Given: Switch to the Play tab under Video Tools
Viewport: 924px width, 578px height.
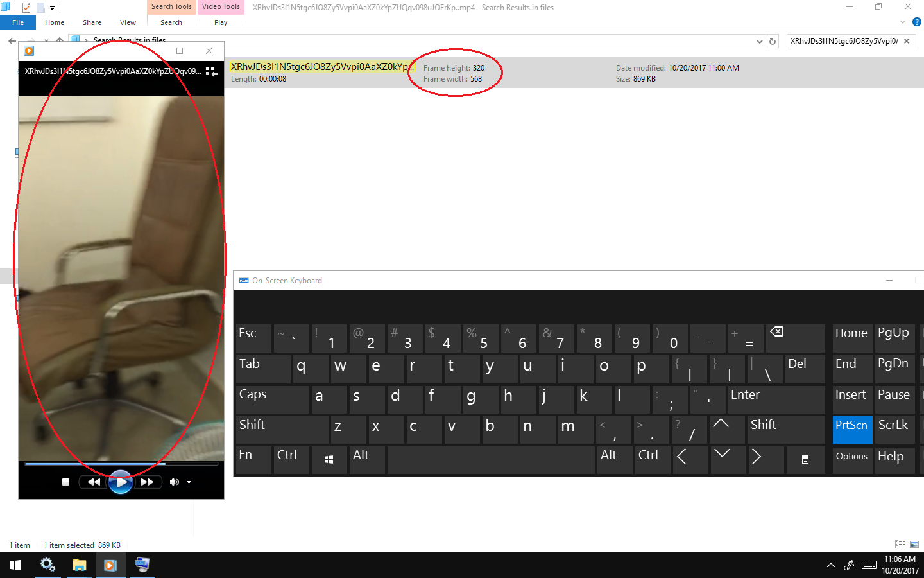Looking at the screenshot, I should click(x=220, y=22).
